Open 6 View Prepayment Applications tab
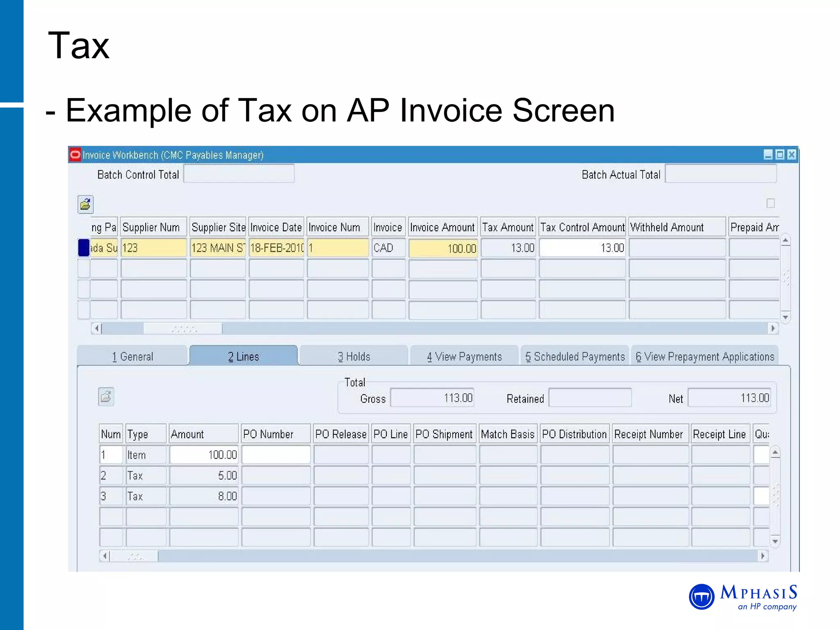840x630 pixels. (x=705, y=356)
